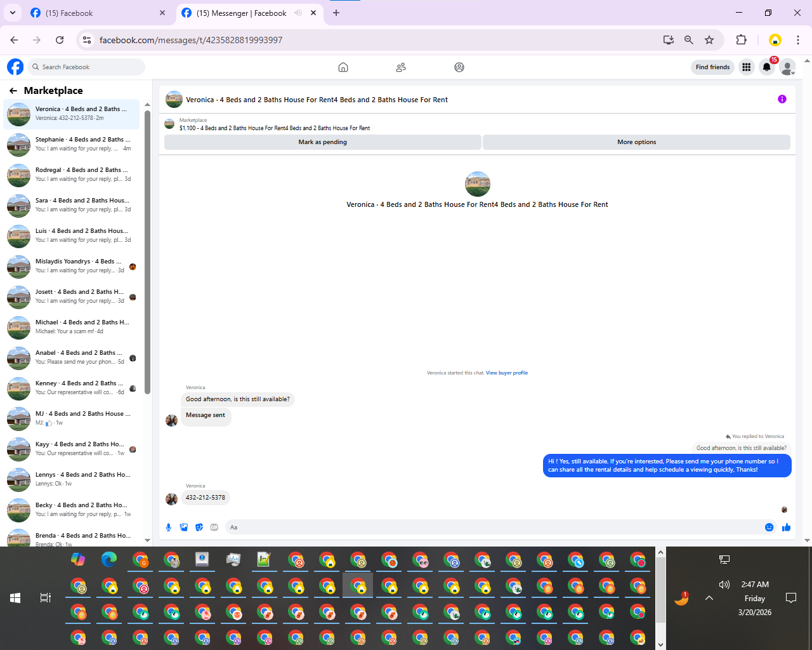Open the volume speaker tray icon
Viewport: 812px width, 650px height.
[724, 585]
